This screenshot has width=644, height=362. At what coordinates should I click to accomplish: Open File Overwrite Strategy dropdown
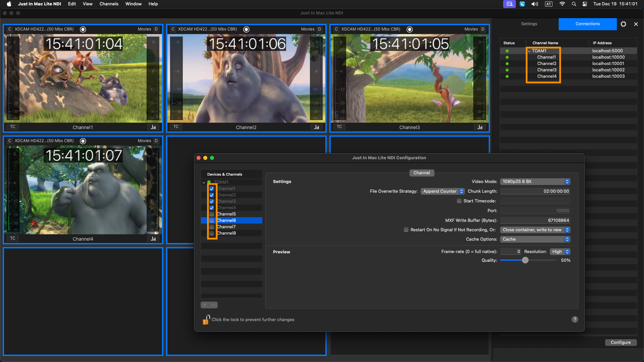point(442,191)
